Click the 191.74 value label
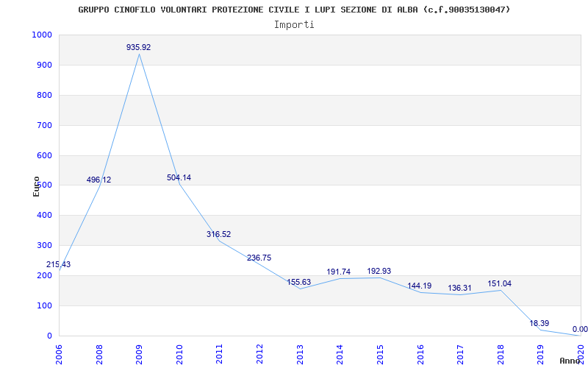The image size is (588, 368). click(339, 272)
